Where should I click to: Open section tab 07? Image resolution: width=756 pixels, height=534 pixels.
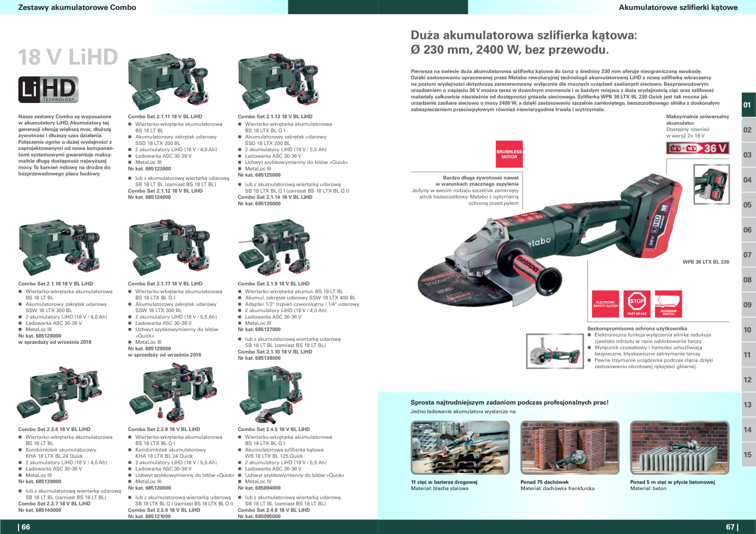[747, 255]
